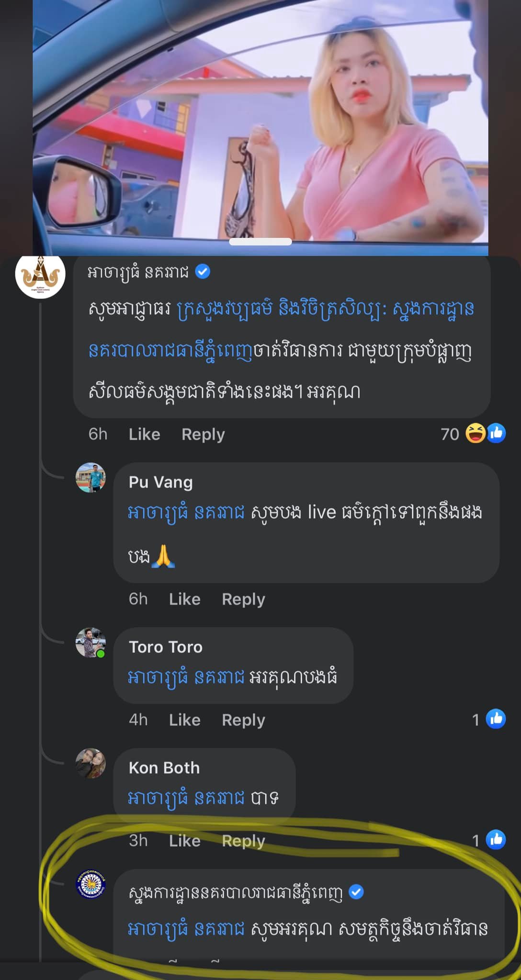Like Pu Vang's comment
Viewport: 521px width, 980px height.
point(184,599)
